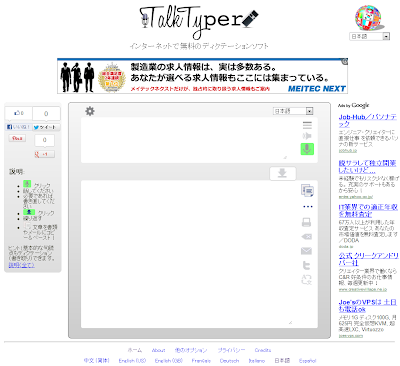Click the MEITEC NEXT banner ad
Screen dimensions: 400x366
[202, 76]
